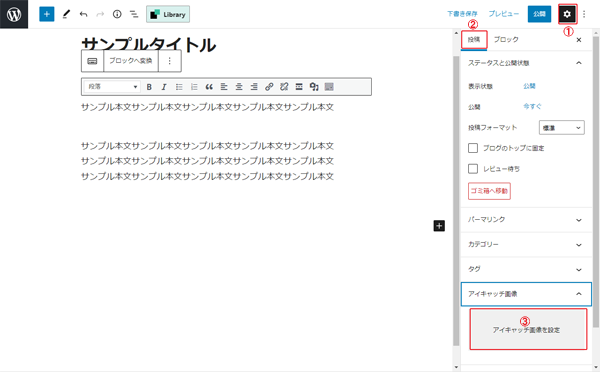Insert the read more tag

tap(299, 87)
